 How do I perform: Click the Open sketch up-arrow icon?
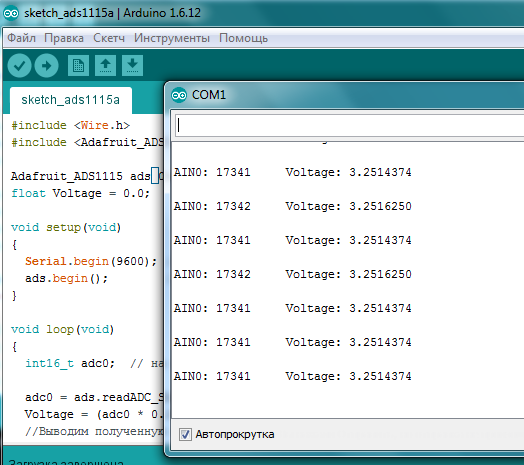pyautogui.click(x=106, y=66)
